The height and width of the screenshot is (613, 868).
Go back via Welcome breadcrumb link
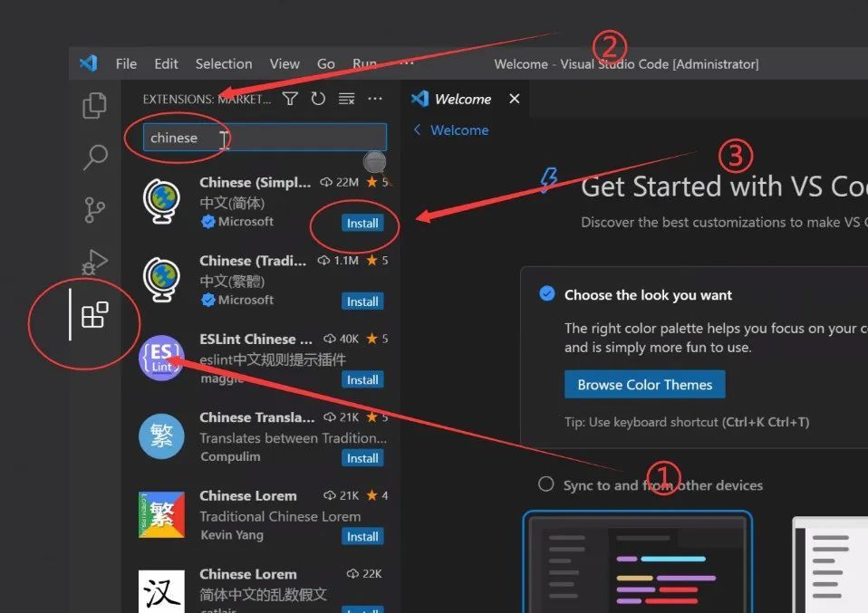click(x=451, y=130)
